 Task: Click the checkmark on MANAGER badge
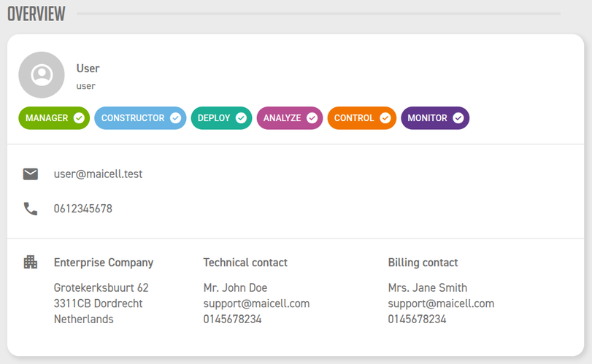[x=79, y=118]
